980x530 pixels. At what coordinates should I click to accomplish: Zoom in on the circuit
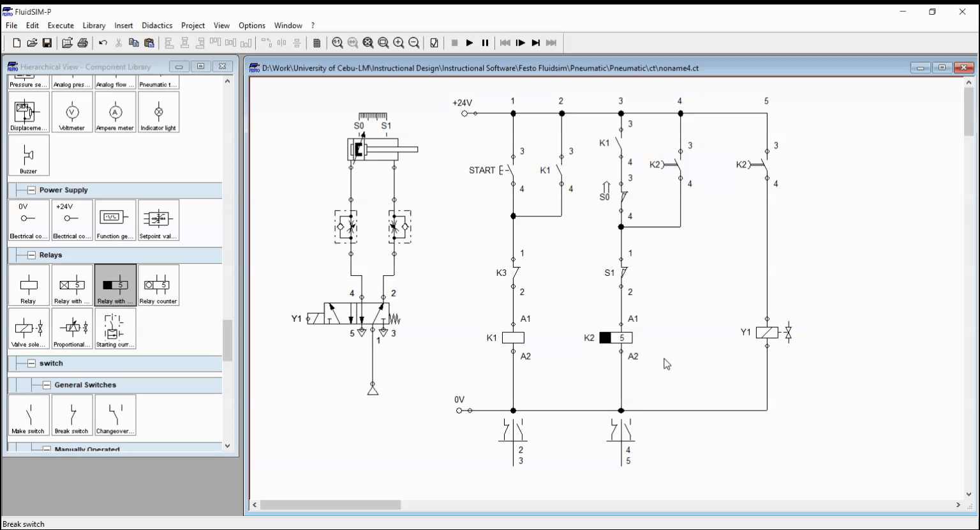[x=399, y=43]
